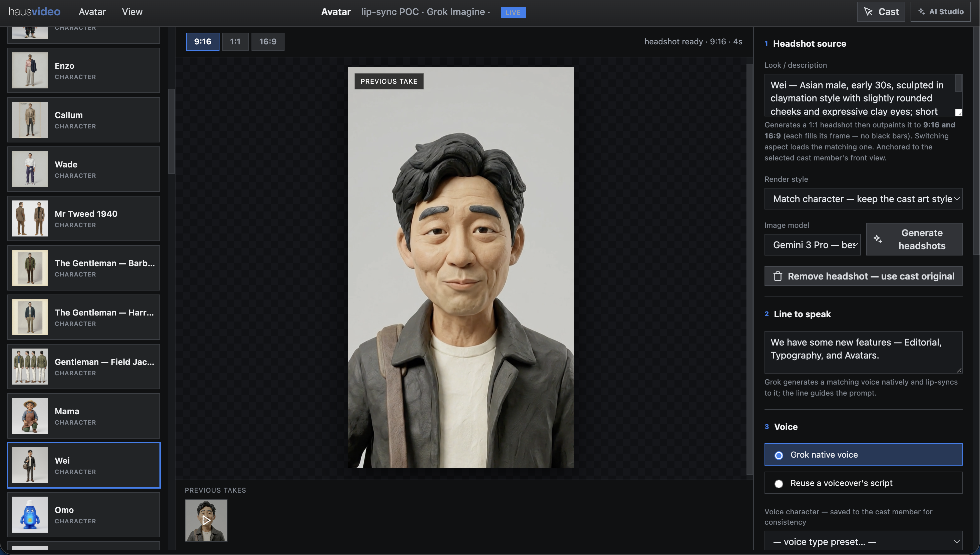The height and width of the screenshot is (555, 980).
Task: Open the Cast panel
Action: tap(881, 12)
